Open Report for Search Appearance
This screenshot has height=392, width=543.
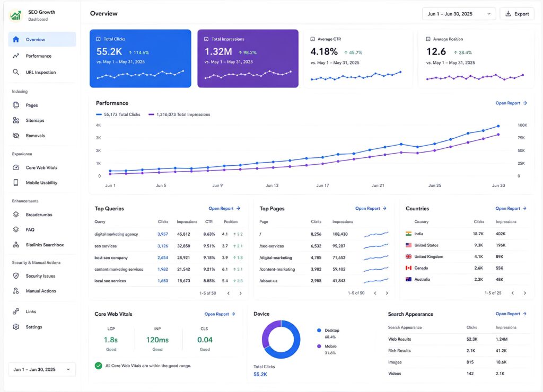click(x=511, y=314)
